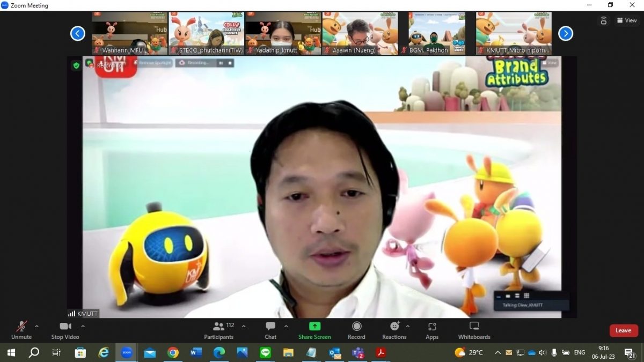This screenshot has width=644, height=362.
Task: Show previous participants in gallery strip
Action: [78, 33]
